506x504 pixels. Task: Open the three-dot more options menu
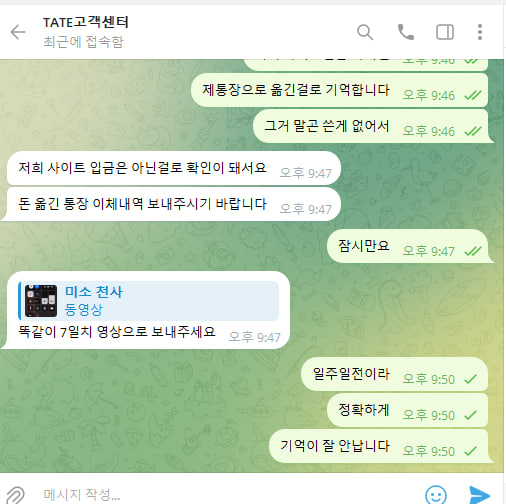click(x=480, y=32)
